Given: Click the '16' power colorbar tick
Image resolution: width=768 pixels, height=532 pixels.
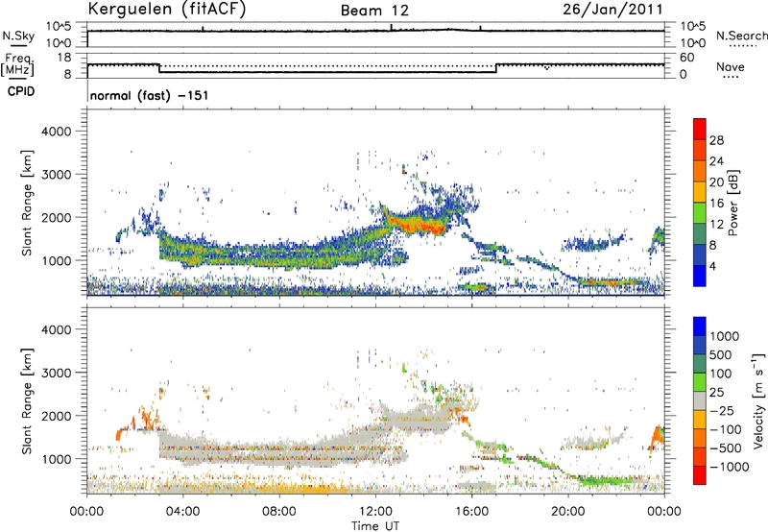Looking at the screenshot, I should (716, 204).
